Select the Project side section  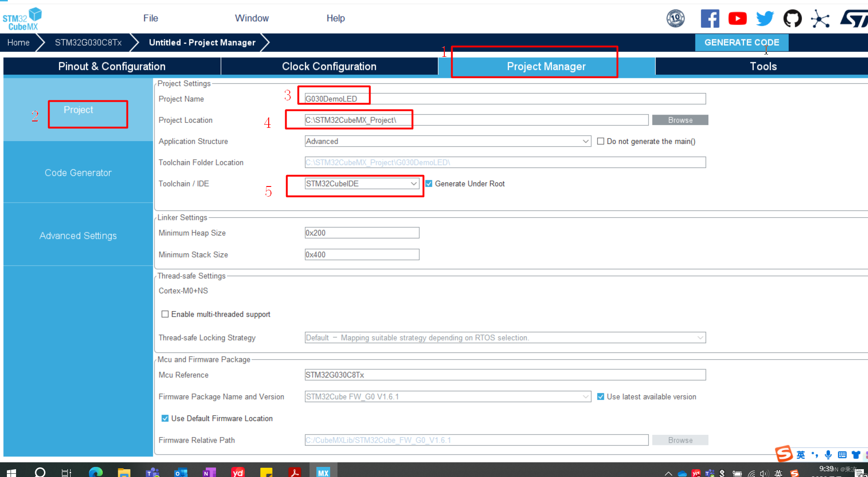(x=78, y=110)
